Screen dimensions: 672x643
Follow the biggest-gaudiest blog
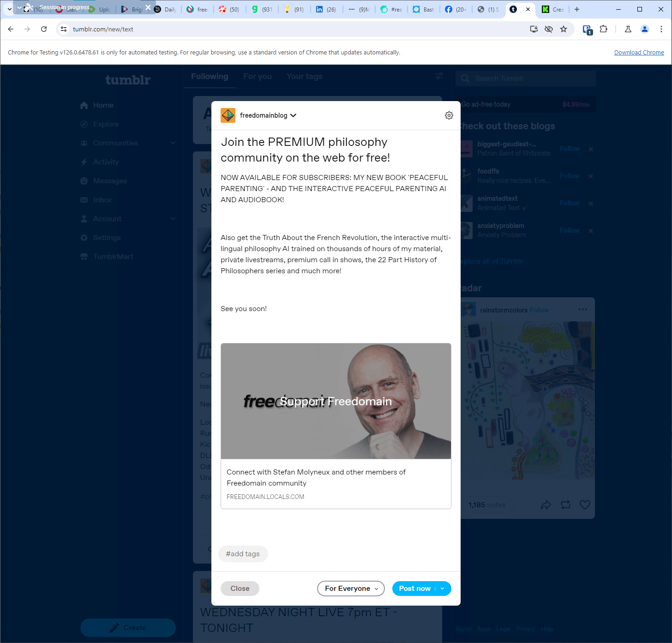[570, 149]
